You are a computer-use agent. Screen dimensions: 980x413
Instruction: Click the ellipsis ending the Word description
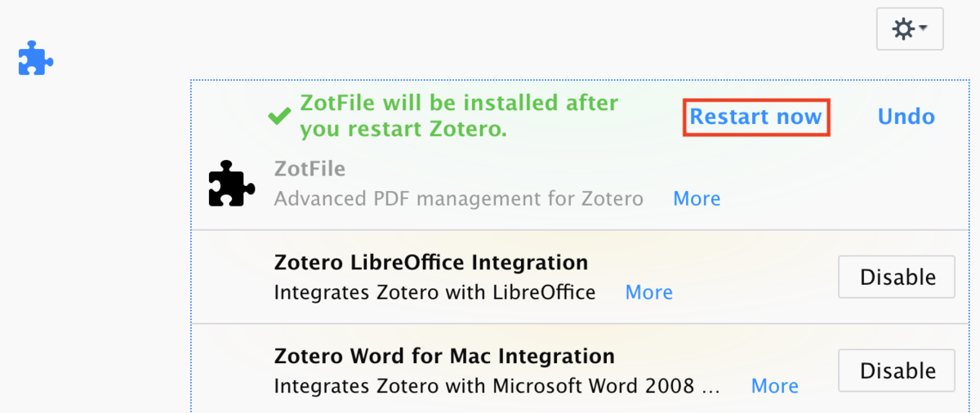[x=710, y=388]
